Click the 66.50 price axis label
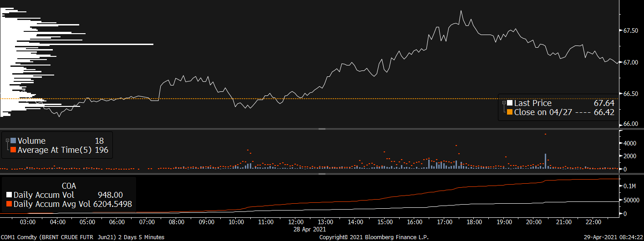 [x=630, y=94]
